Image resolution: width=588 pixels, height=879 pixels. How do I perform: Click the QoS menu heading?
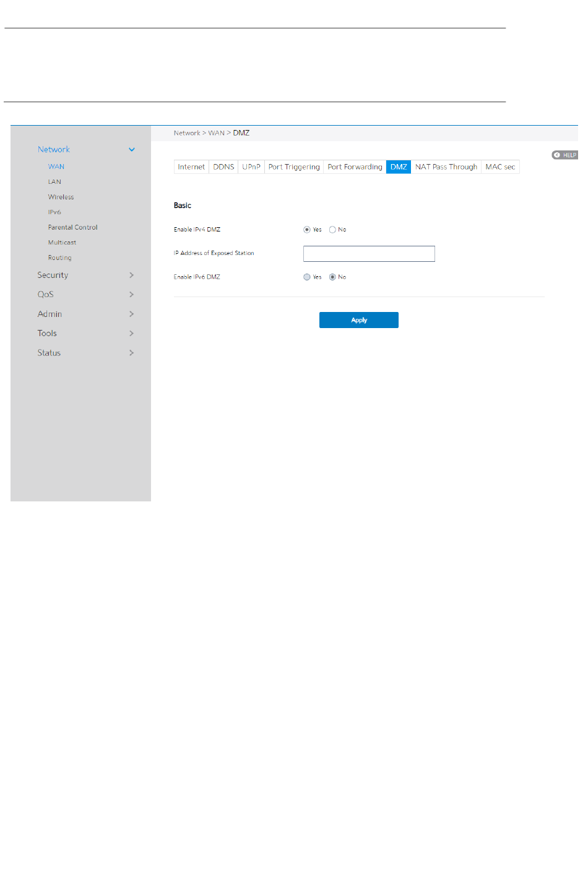point(45,295)
